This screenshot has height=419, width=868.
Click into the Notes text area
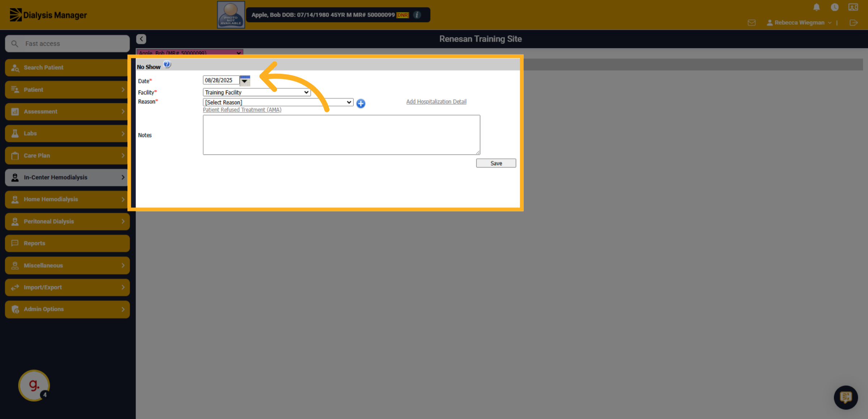tap(341, 135)
